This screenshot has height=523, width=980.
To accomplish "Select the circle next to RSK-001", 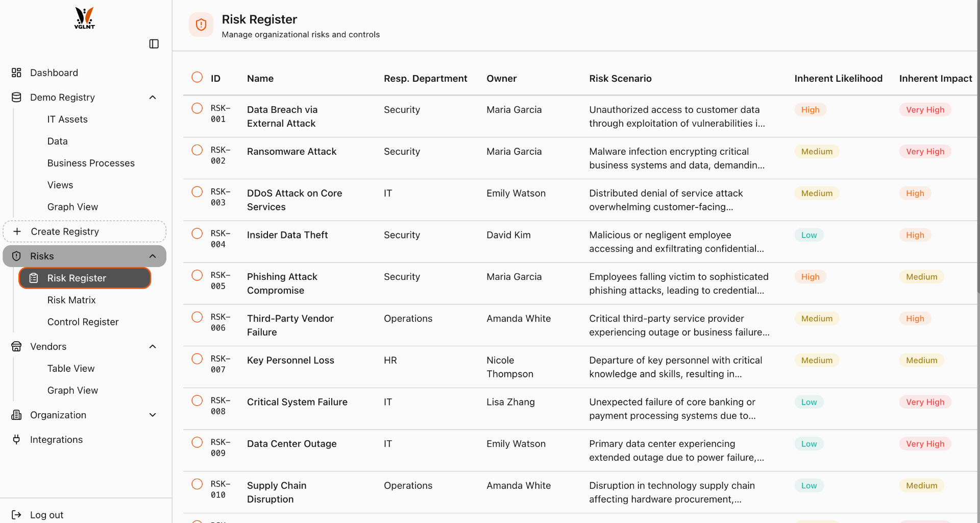I will (x=197, y=108).
